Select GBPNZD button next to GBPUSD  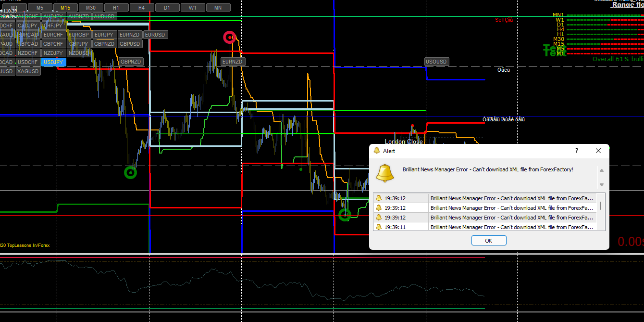click(x=104, y=44)
